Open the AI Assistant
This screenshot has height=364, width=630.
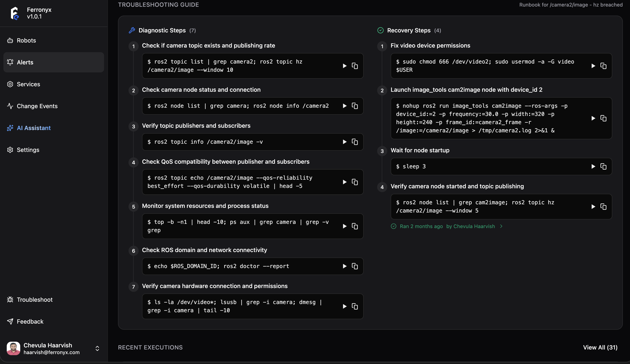(x=34, y=128)
